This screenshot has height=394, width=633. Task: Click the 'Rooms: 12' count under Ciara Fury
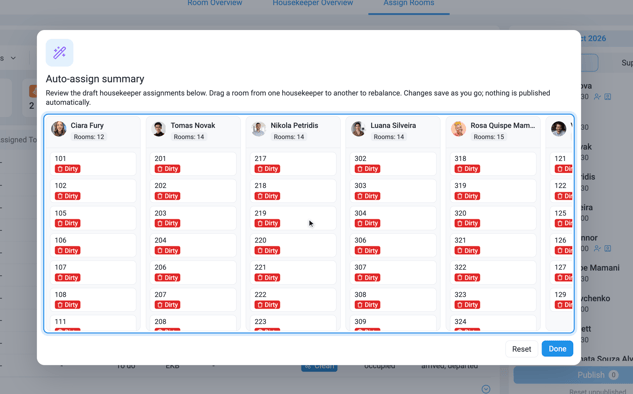89,137
